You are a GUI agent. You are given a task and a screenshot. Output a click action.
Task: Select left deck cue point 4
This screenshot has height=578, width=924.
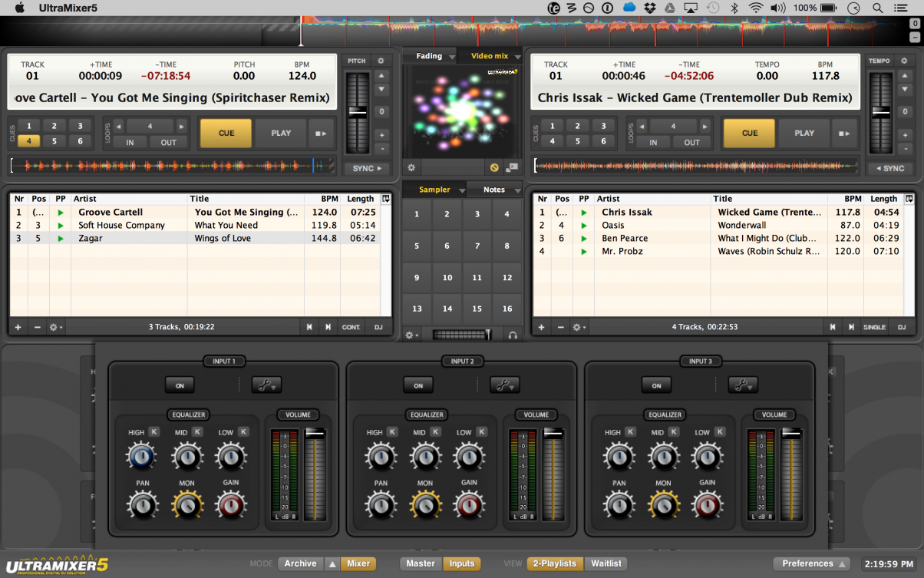pos(29,141)
